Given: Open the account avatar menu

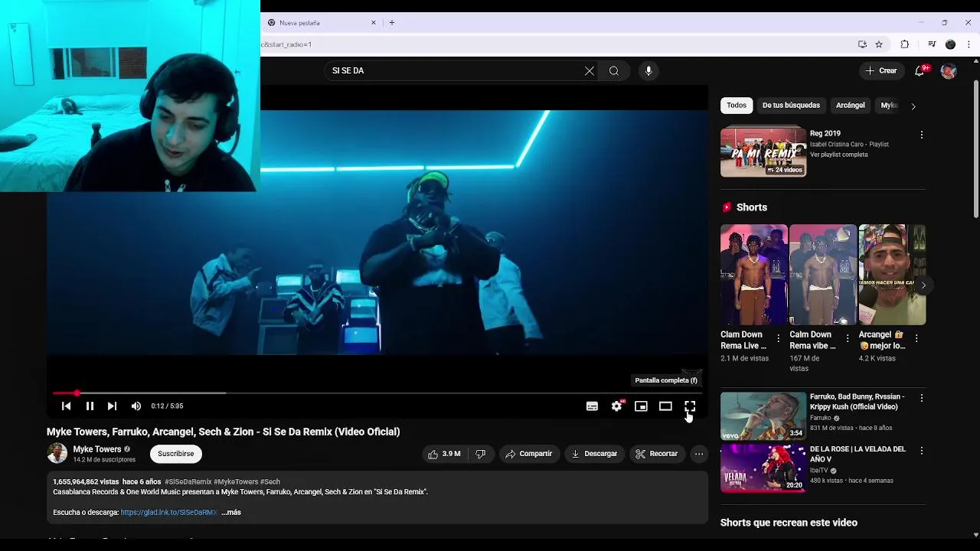Looking at the screenshot, I should [949, 71].
